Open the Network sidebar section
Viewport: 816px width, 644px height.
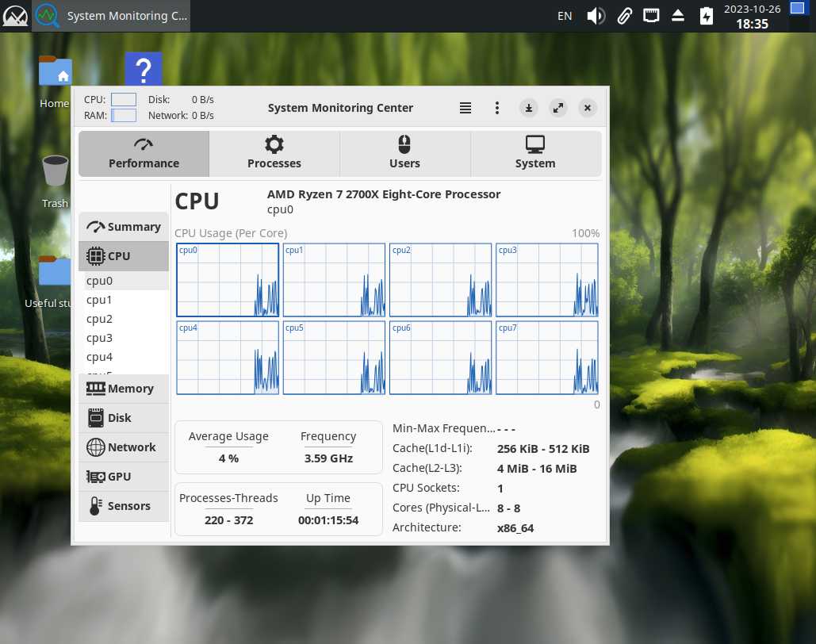pos(124,447)
